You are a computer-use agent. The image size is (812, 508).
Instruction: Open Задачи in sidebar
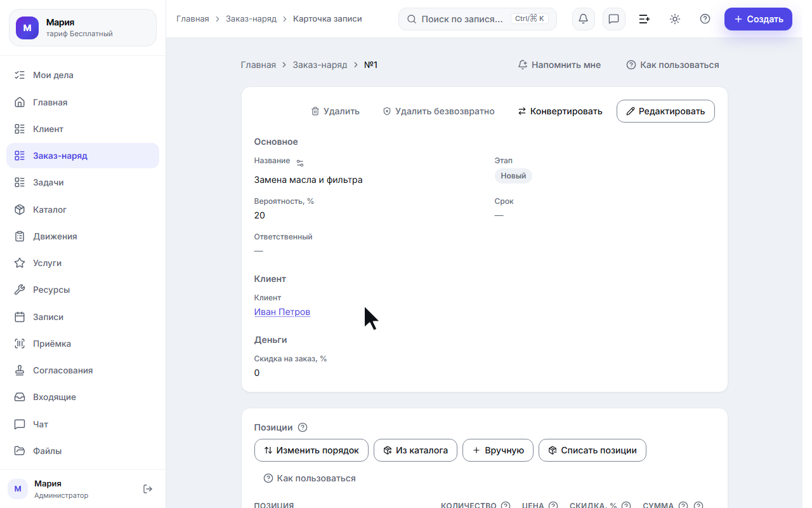click(82, 182)
